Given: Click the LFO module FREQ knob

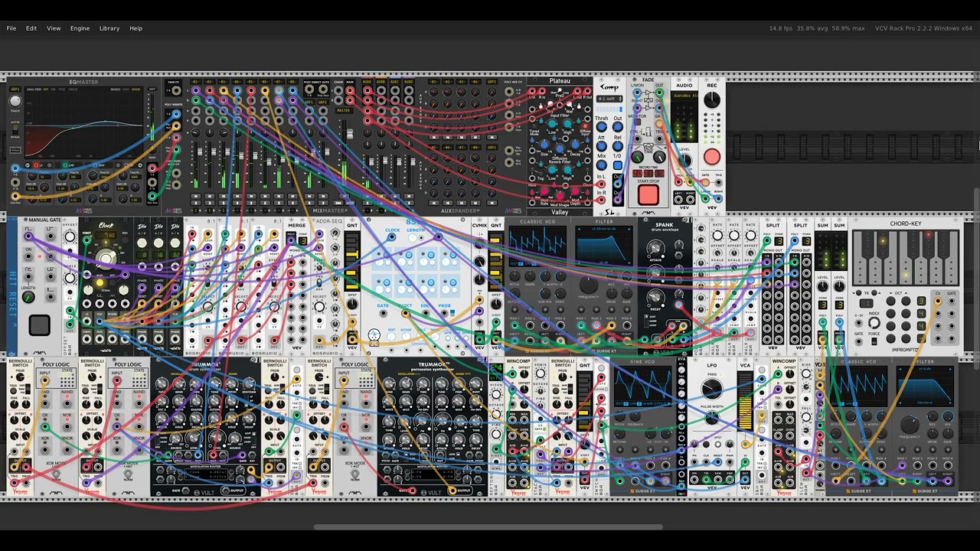Looking at the screenshot, I should tap(712, 389).
